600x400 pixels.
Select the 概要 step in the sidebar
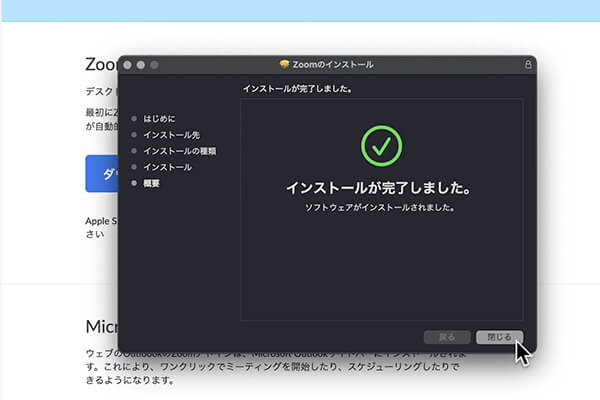coord(151,183)
